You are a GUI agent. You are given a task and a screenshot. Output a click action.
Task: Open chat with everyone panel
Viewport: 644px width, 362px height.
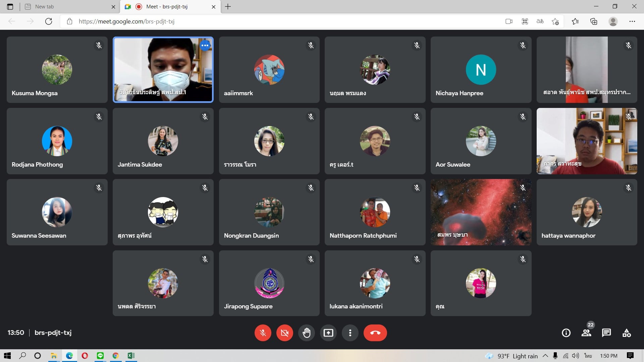[x=606, y=333]
